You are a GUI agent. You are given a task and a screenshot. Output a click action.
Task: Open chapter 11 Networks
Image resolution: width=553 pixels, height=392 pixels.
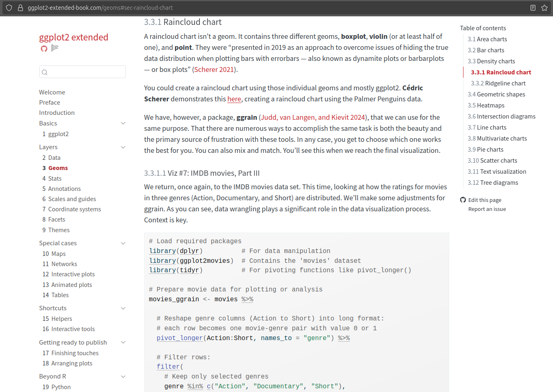tap(60, 264)
